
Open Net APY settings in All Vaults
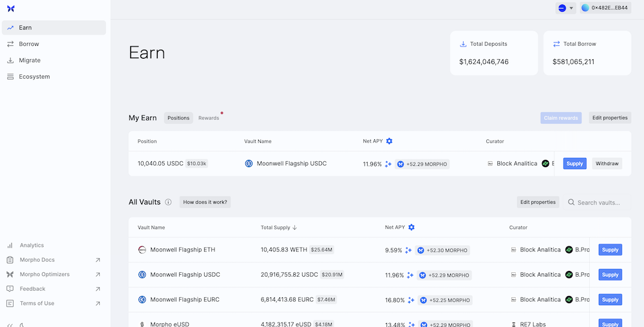point(412,228)
